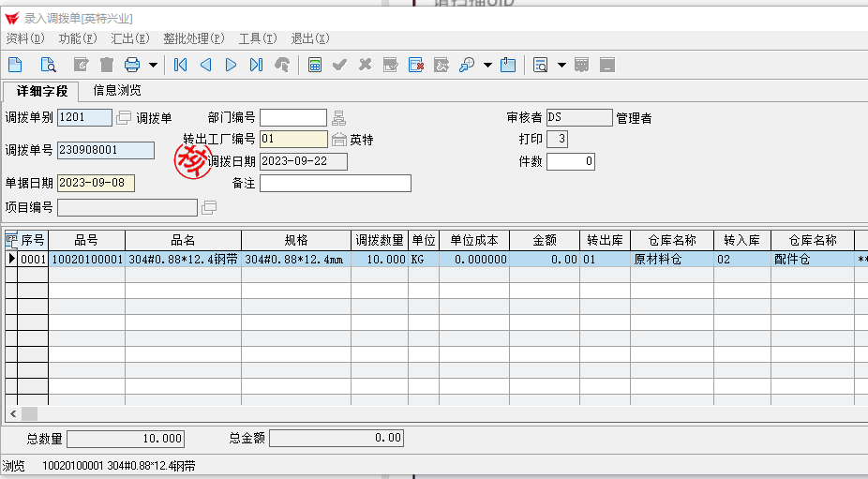Click the grid's horizontal scrollbar
The width and height of the screenshot is (868, 479).
441,413
